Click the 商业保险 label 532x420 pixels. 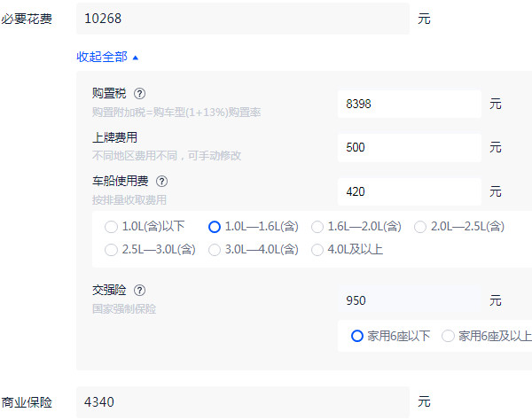[x=27, y=402]
